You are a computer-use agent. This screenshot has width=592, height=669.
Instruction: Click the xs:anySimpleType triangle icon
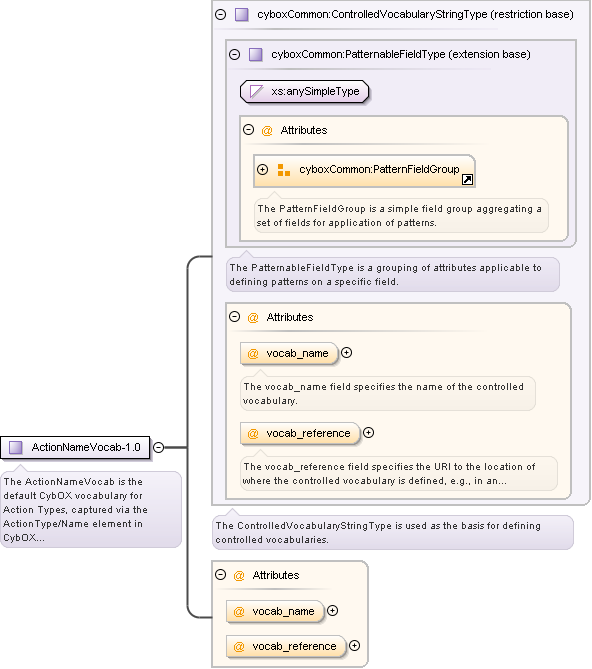pyautogui.click(x=256, y=91)
